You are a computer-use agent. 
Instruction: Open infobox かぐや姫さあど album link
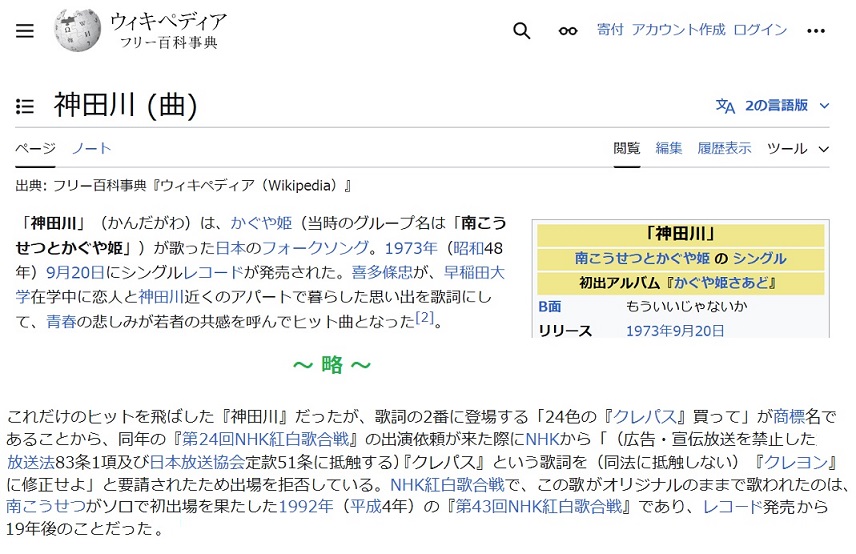click(721, 282)
